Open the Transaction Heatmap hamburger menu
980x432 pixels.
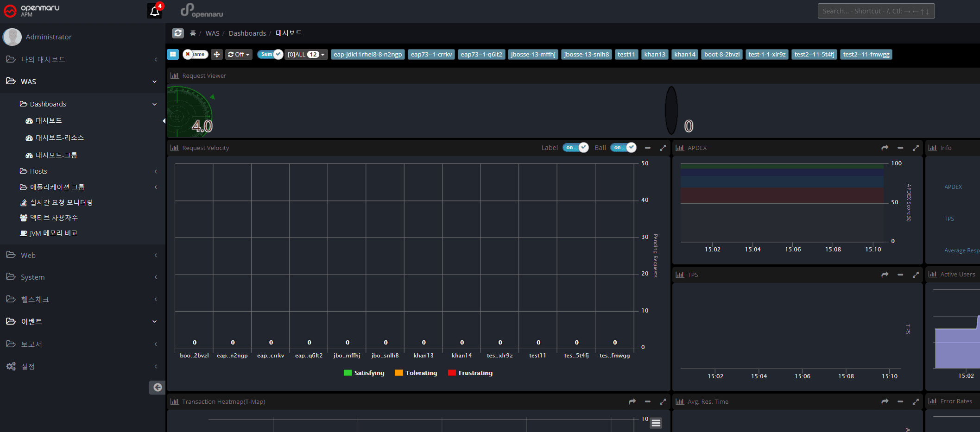(x=656, y=423)
